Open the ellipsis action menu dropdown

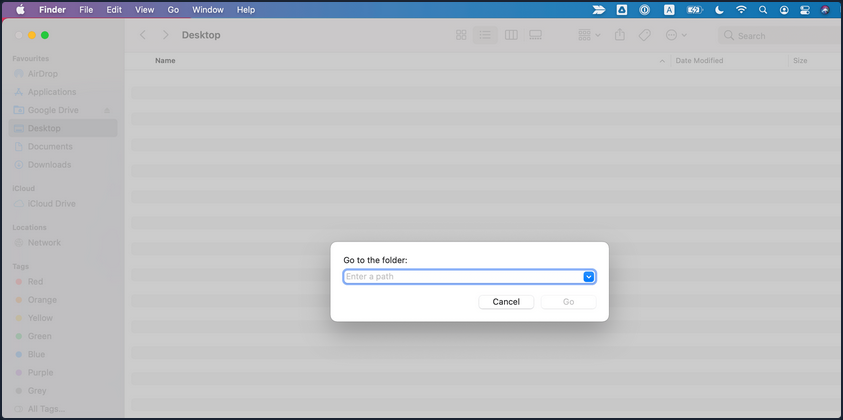[x=676, y=35]
